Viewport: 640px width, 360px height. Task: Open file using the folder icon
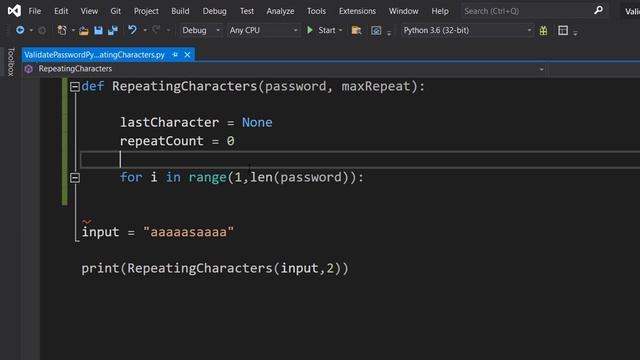click(x=84, y=31)
